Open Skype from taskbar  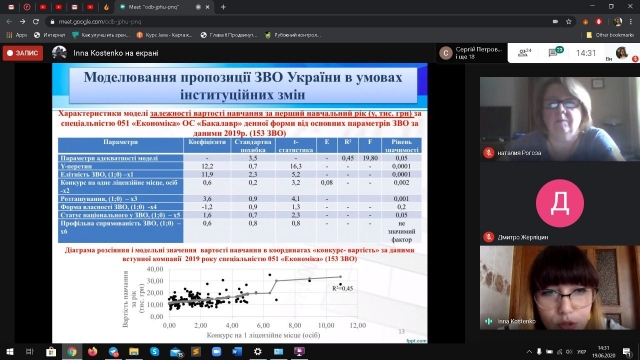point(155,351)
